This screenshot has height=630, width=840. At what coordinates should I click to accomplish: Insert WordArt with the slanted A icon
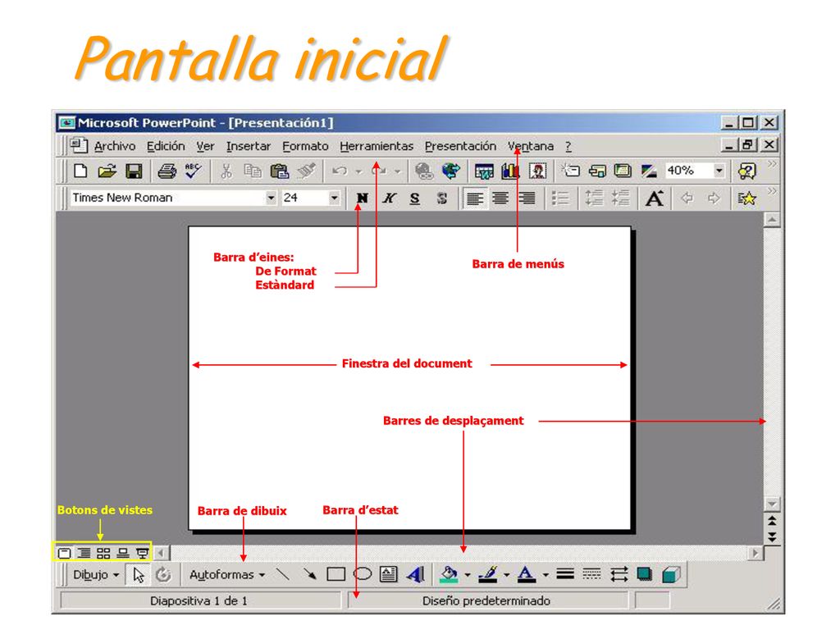(416, 575)
